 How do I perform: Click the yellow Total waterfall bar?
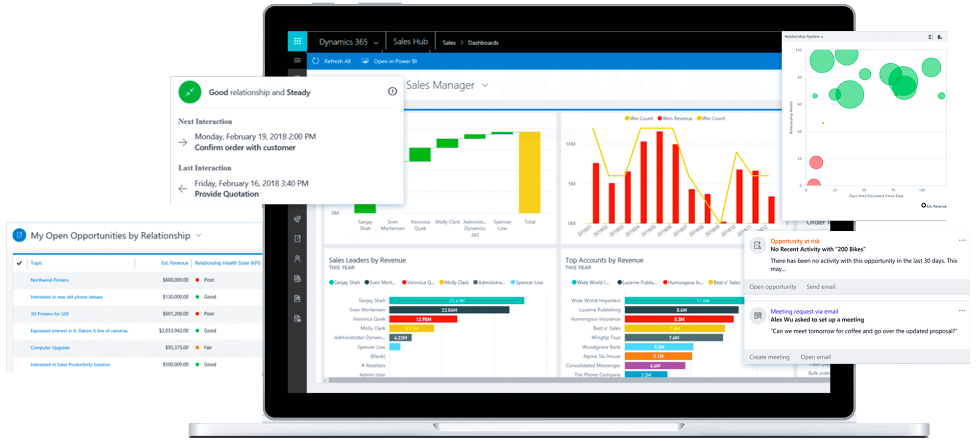(530, 172)
